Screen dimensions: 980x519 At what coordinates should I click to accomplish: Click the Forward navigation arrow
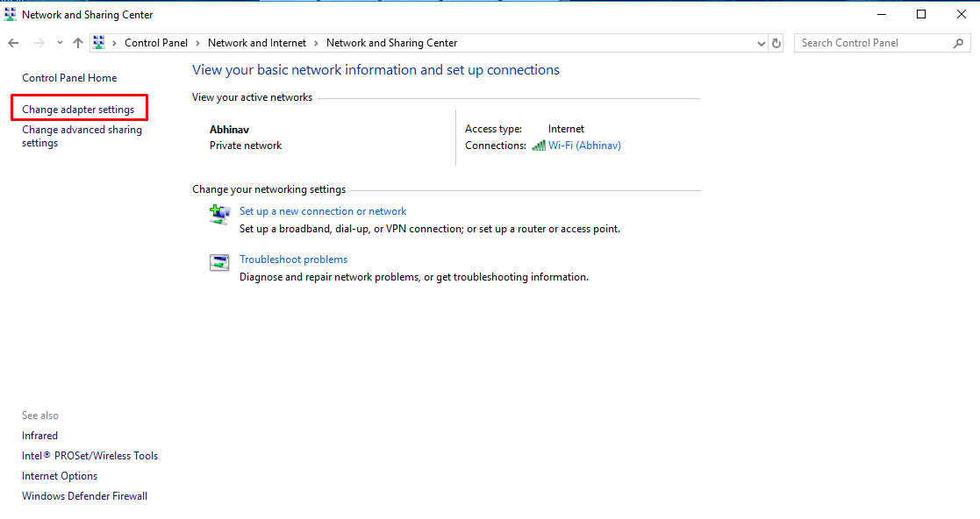(39, 43)
